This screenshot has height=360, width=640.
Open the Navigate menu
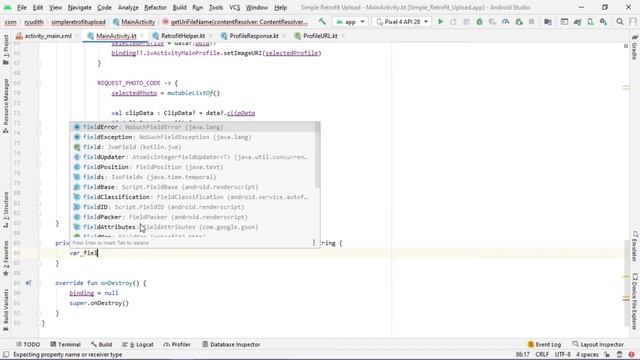coord(80,7)
